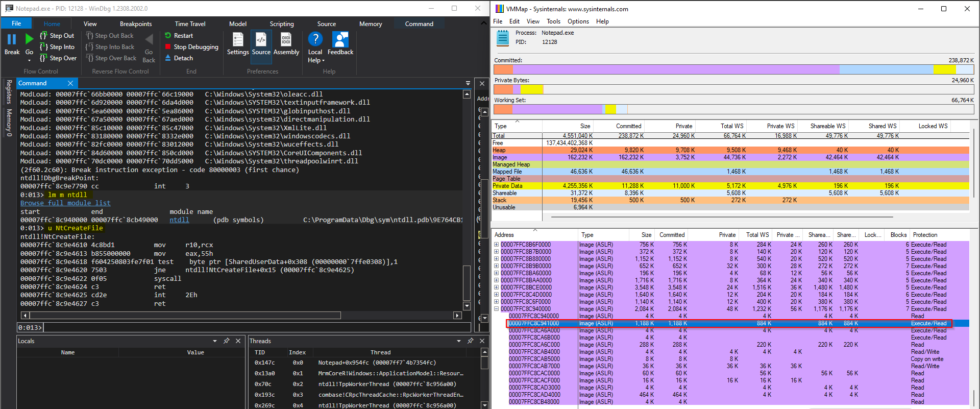The image size is (980, 409).
Task: Open the File menu in WinDbg
Action: tap(16, 23)
